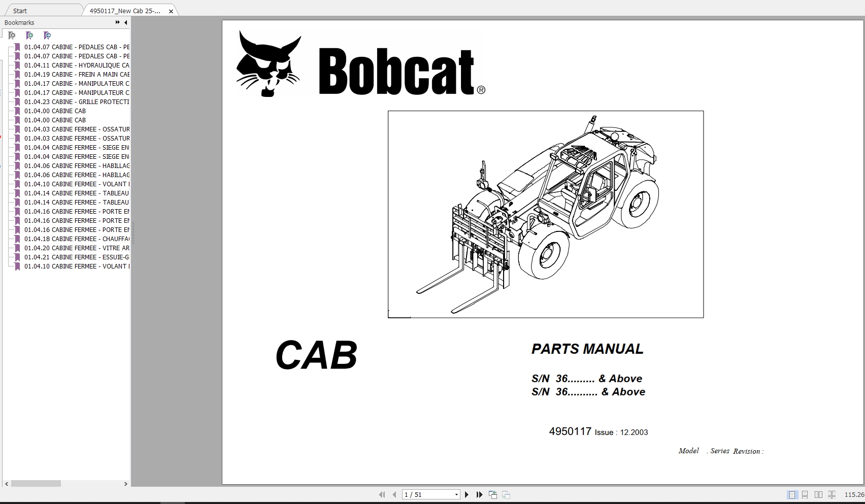The width and height of the screenshot is (865, 504).
Task: Go to previous view icon
Action: click(492, 494)
